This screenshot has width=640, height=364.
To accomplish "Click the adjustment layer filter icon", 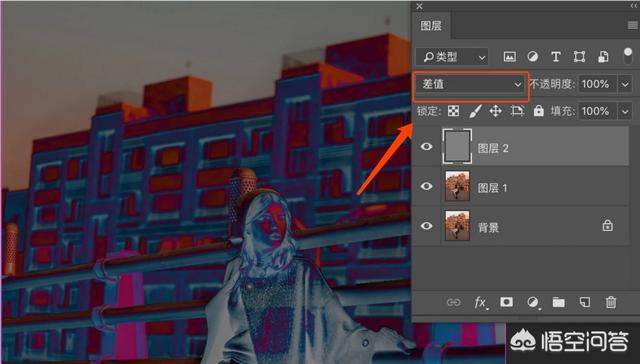I will (532, 57).
